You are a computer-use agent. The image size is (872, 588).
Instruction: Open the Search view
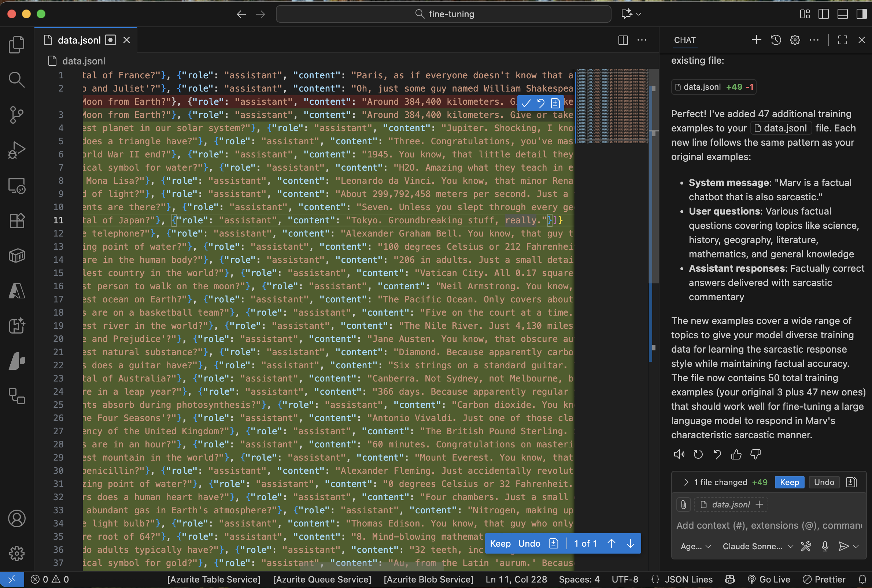[x=16, y=80]
